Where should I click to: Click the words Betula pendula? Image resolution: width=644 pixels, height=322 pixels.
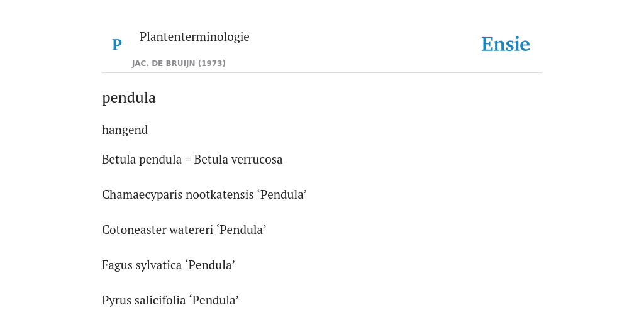tap(142, 159)
